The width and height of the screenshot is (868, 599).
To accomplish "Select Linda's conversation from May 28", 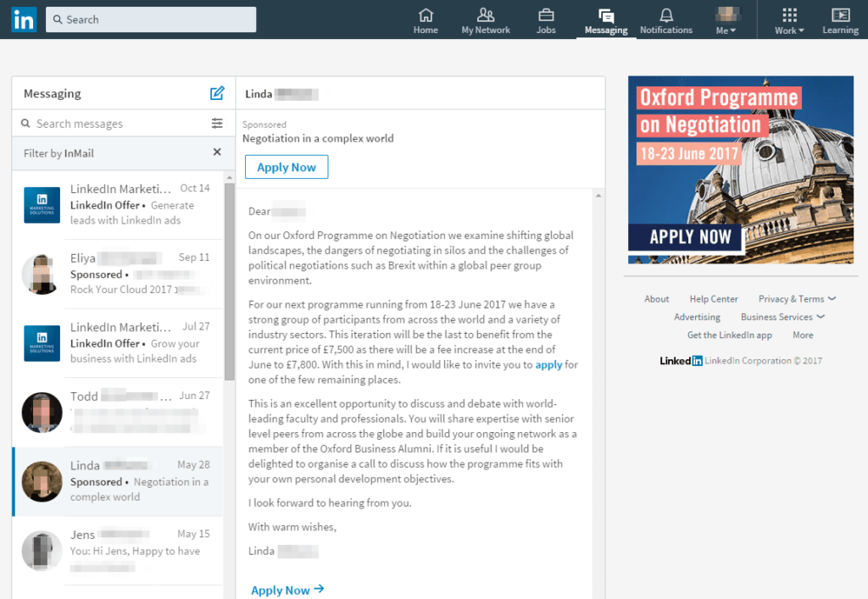I will [117, 481].
